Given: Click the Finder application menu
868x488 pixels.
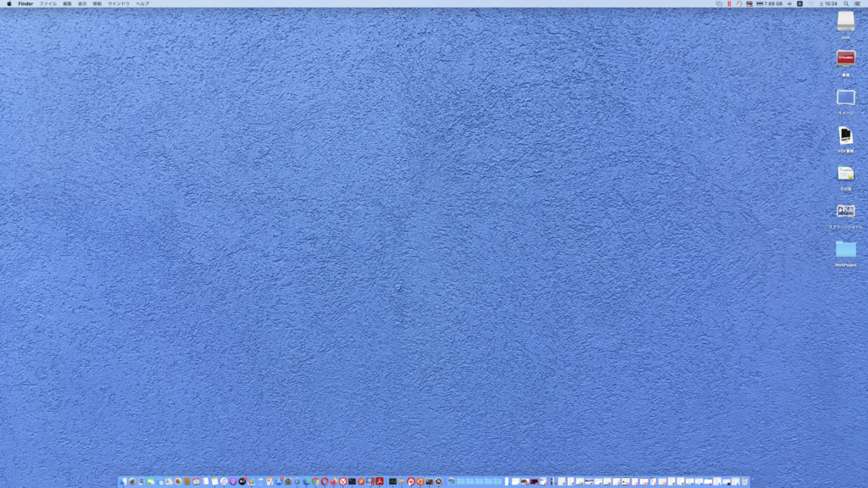Looking at the screenshot, I should [x=25, y=3].
